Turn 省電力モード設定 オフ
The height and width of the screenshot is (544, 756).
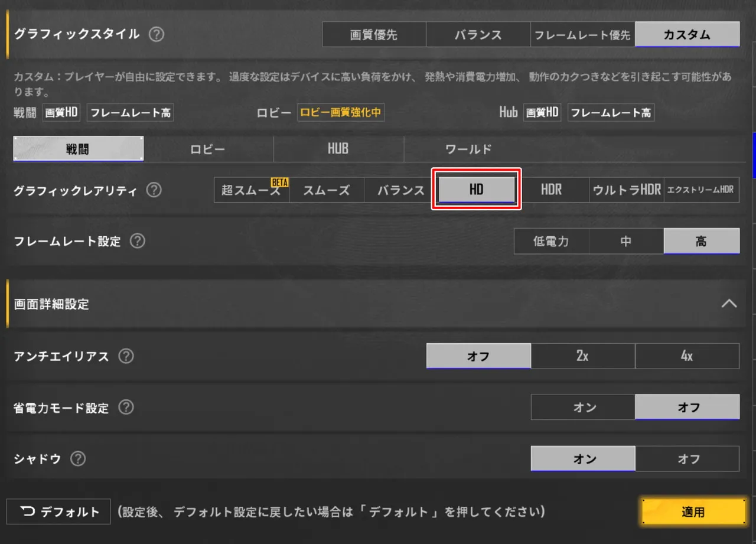[x=687, y=408]
